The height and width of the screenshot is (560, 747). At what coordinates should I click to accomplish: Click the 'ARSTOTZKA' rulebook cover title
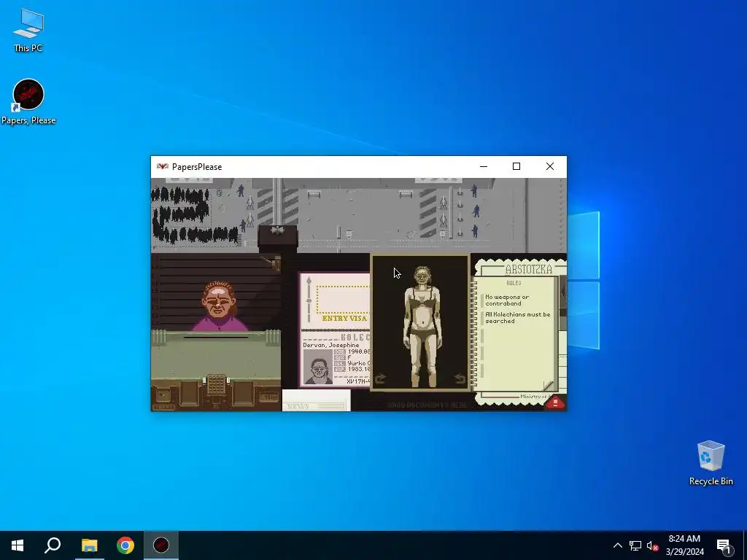click(528, 270)
